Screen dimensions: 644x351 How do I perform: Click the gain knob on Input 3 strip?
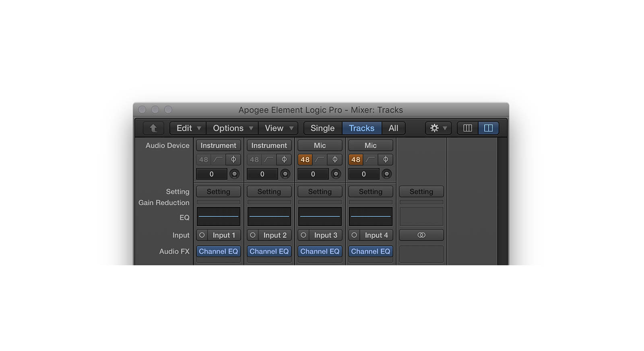point(336,174)
